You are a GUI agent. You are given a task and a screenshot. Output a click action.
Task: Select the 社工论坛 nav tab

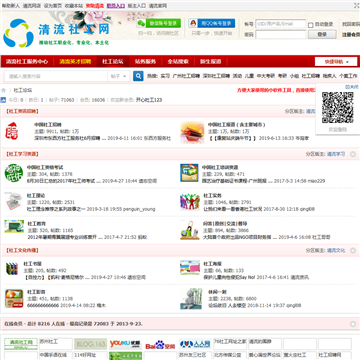pyautogui.click(x=113, y=62)
